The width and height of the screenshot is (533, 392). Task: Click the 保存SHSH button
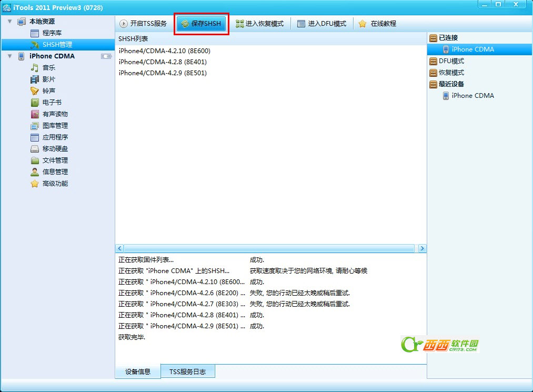point(201,24)
